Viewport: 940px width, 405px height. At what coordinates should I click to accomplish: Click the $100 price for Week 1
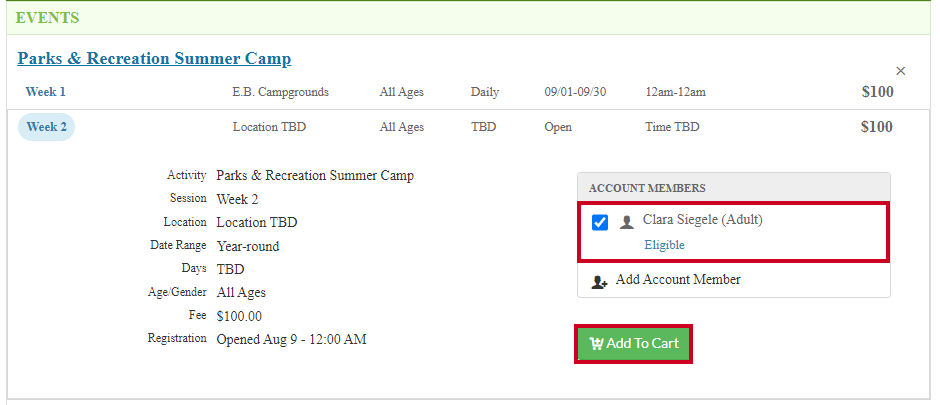point(877,92)
